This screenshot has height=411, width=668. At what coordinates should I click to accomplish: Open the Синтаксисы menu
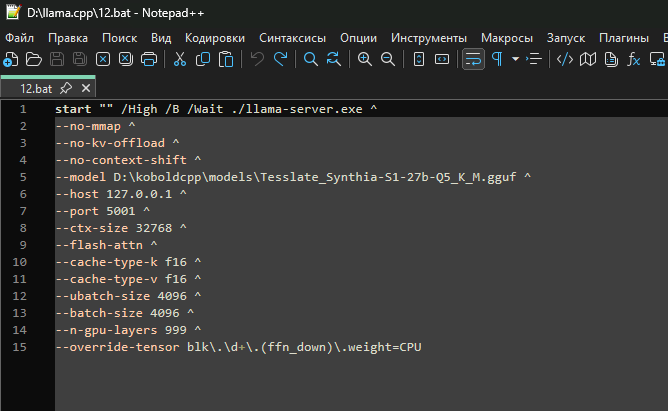(x=292, y=37)
